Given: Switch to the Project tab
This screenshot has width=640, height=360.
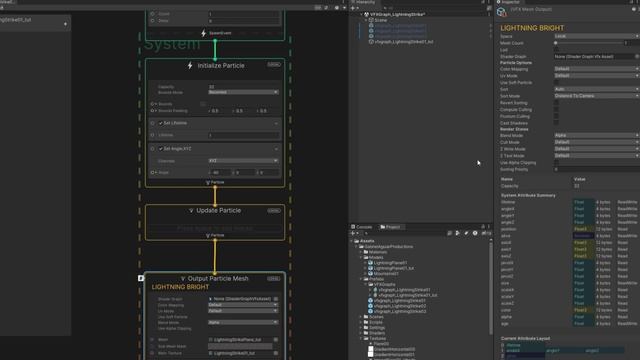Looking at the screenshot, I should (390, 227).
